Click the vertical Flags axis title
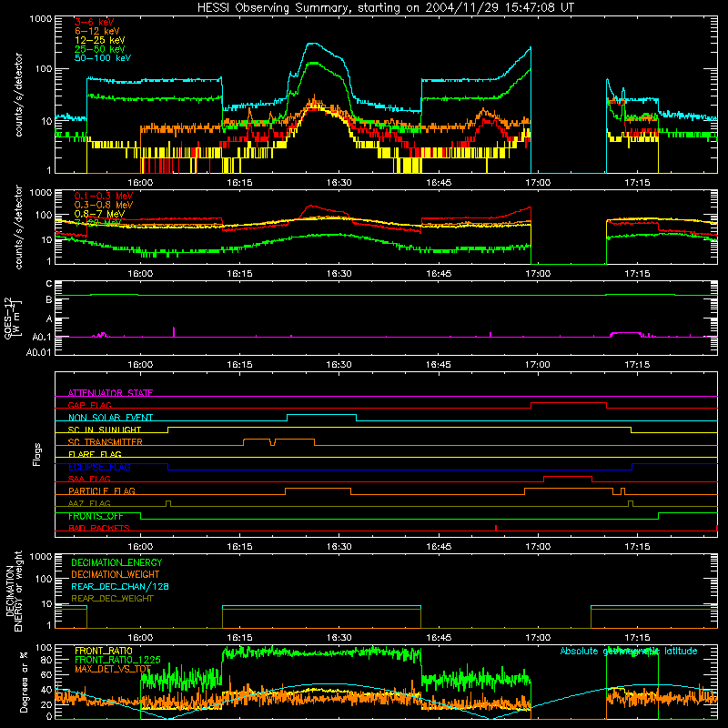 [x=37, y=454]
